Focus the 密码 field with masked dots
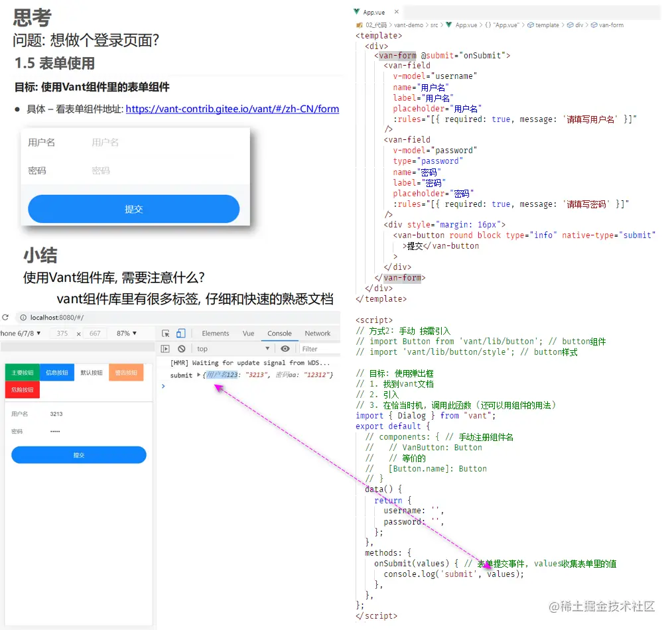 pyautogui.click(x=79, y=431)
